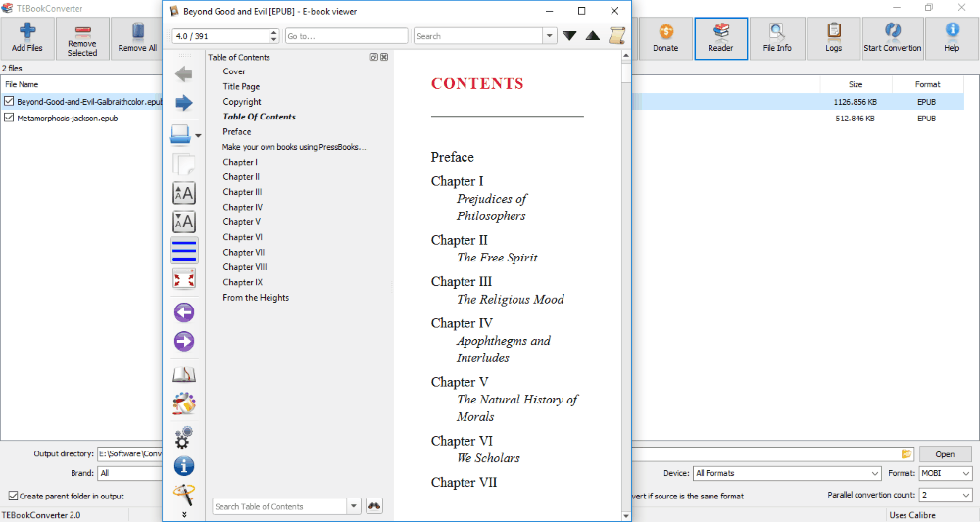Click the print tool icon in the viewer sidebar

pyautogui.click(x=184, y=494)
